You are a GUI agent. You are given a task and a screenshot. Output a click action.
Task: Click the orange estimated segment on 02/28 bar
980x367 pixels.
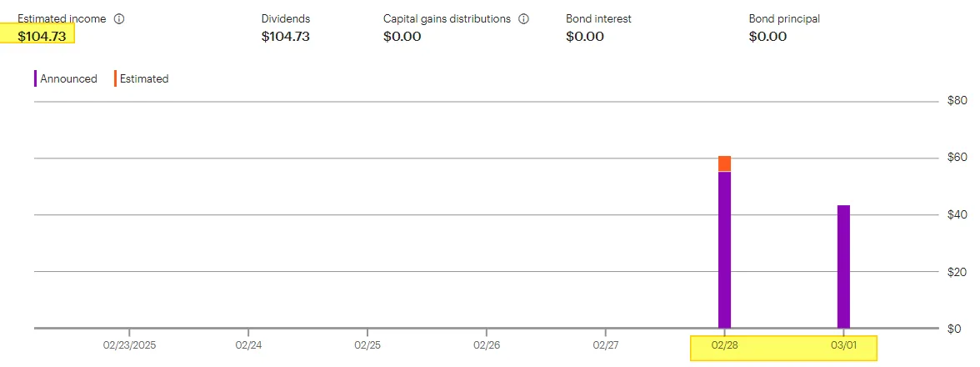pyautogui.click(x=724, y=163)
